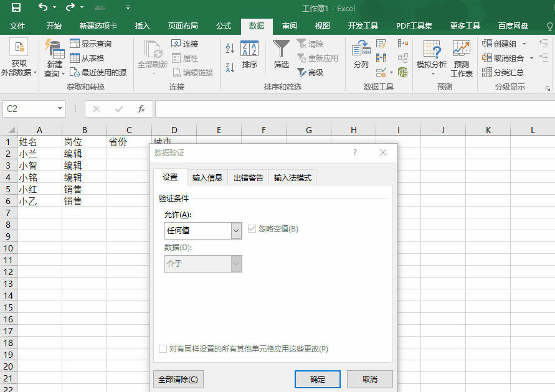Click the Consolidate icon
The width and height of the screenshot is (555, 392).
tap(403, 44)
